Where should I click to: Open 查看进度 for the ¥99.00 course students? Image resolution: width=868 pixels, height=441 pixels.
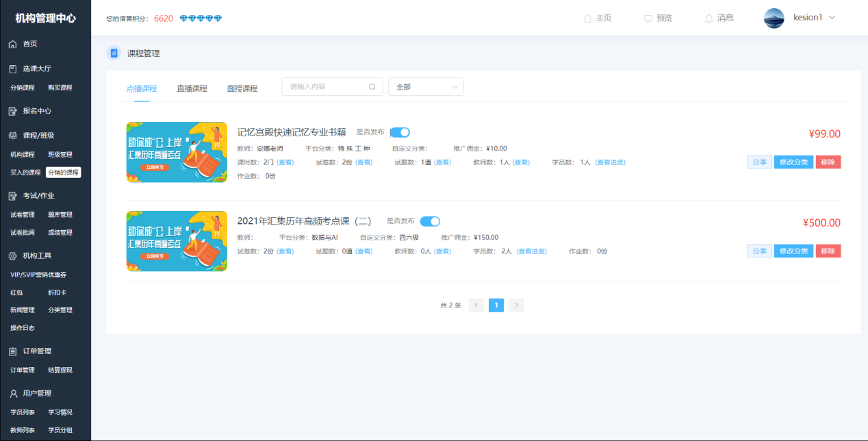tap(609, 163)
